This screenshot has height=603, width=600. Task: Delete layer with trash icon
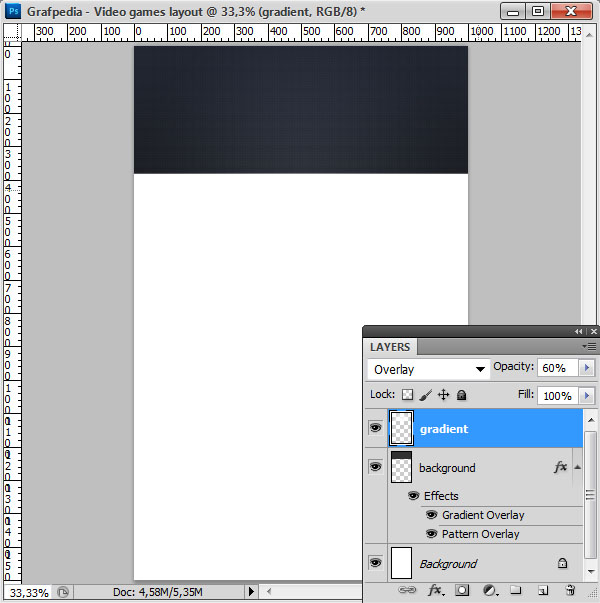570,590
